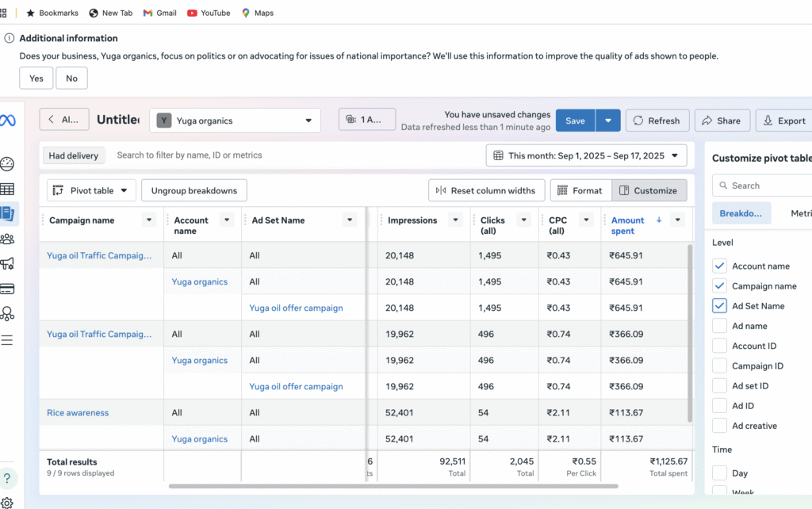Click the Ads Manager table grid icon
The width and height of the screenshot is (812, 509).
7,189
